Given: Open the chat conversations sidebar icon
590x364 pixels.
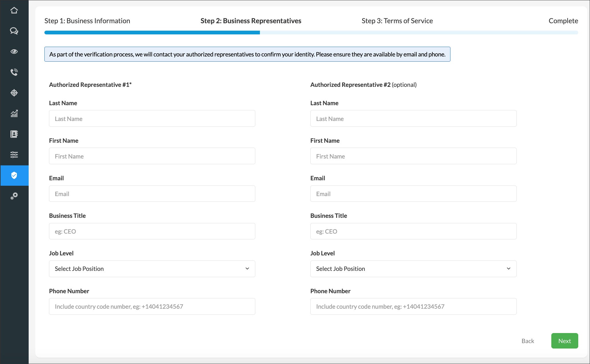Looking at the screenshot, I should coord(14,31).
